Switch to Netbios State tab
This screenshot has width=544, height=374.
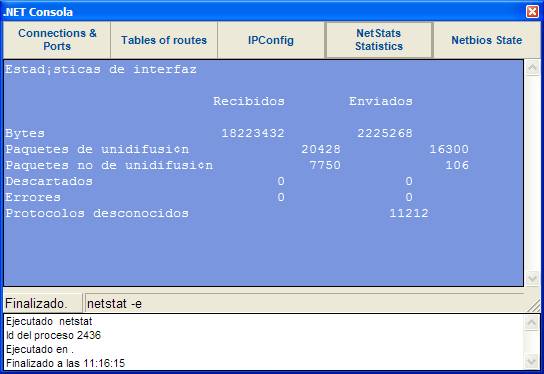tap(486, 40)
